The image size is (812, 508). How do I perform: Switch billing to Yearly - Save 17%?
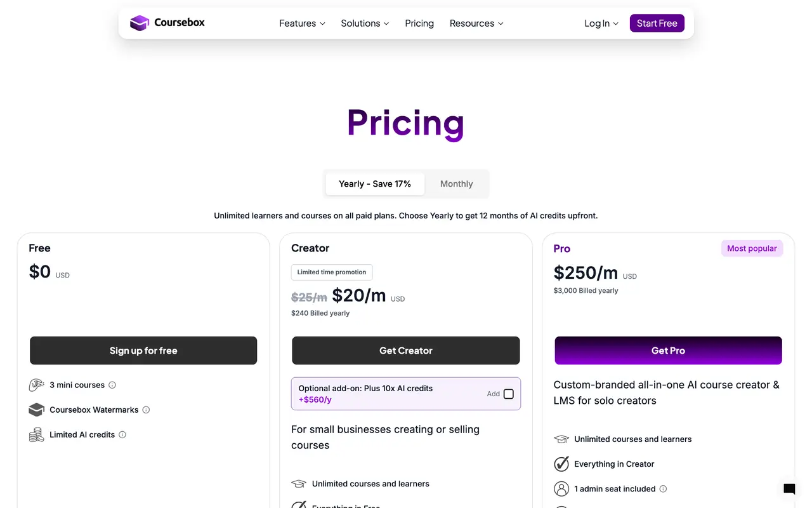(x=375, y=184)
